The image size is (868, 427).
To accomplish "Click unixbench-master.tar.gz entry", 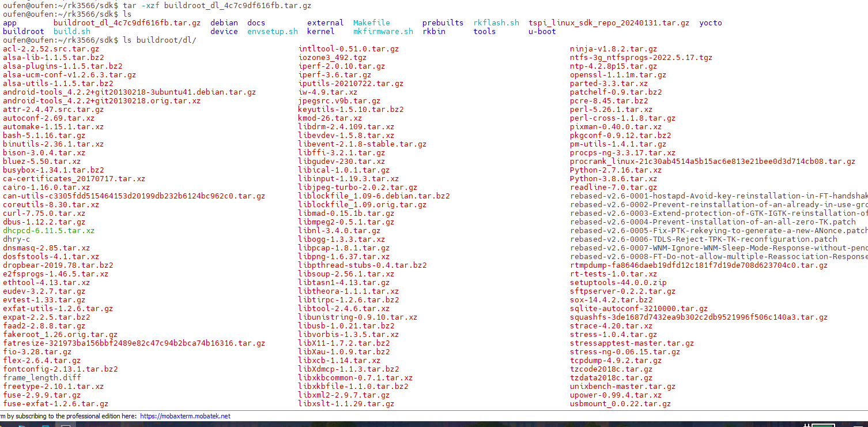I will pyautogui.click(x=623, y=387).
